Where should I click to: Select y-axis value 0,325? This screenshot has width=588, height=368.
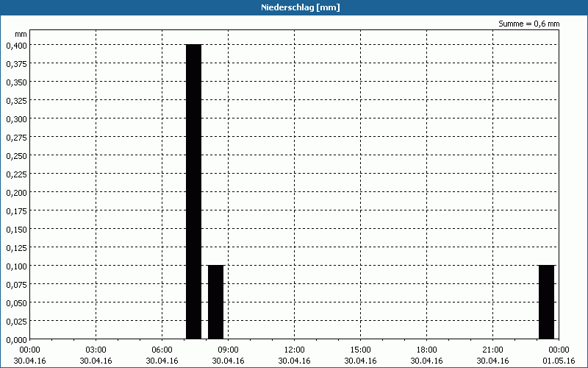point(16,101)
